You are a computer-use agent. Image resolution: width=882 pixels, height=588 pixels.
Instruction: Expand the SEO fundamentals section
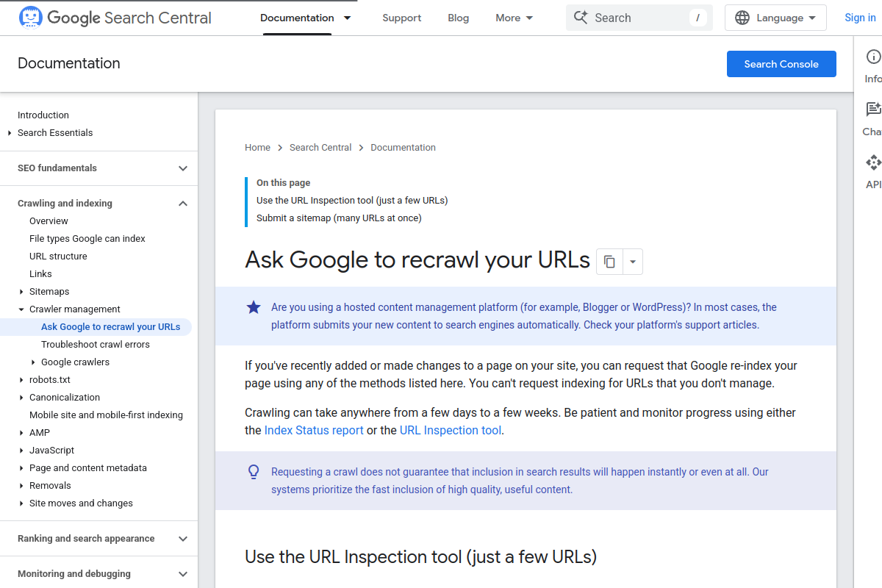point(183,168)
